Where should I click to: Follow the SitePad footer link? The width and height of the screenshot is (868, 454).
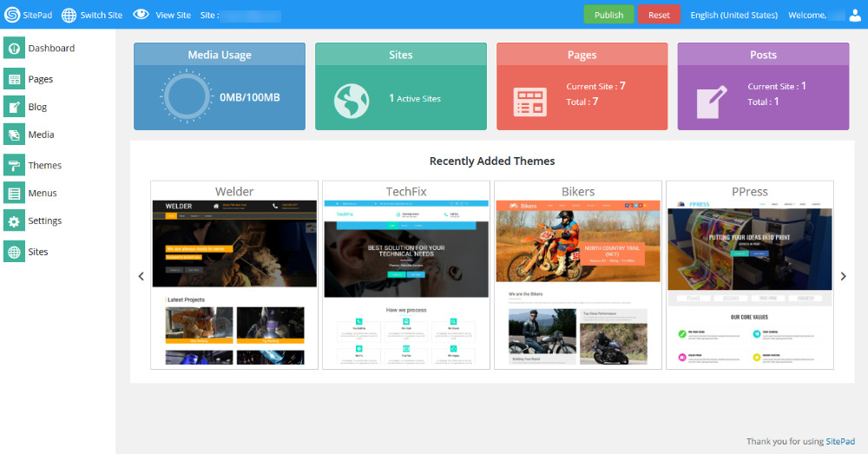(x=839, y=442)
